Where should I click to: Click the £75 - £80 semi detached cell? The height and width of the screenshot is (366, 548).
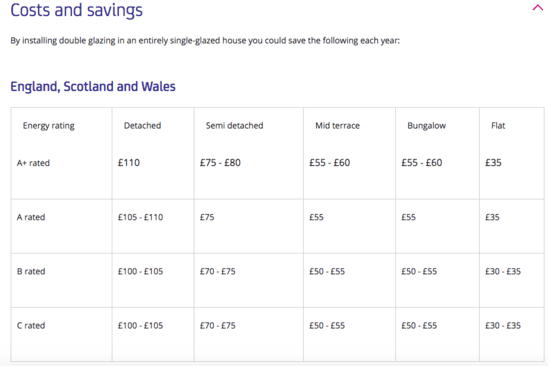pos(220,163)
